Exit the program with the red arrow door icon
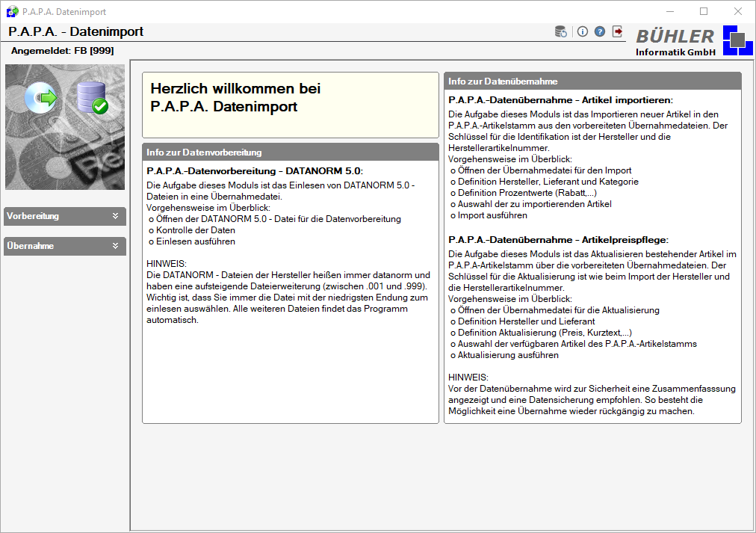The height and width of the screenshot is (533, 756). point(617,32)
